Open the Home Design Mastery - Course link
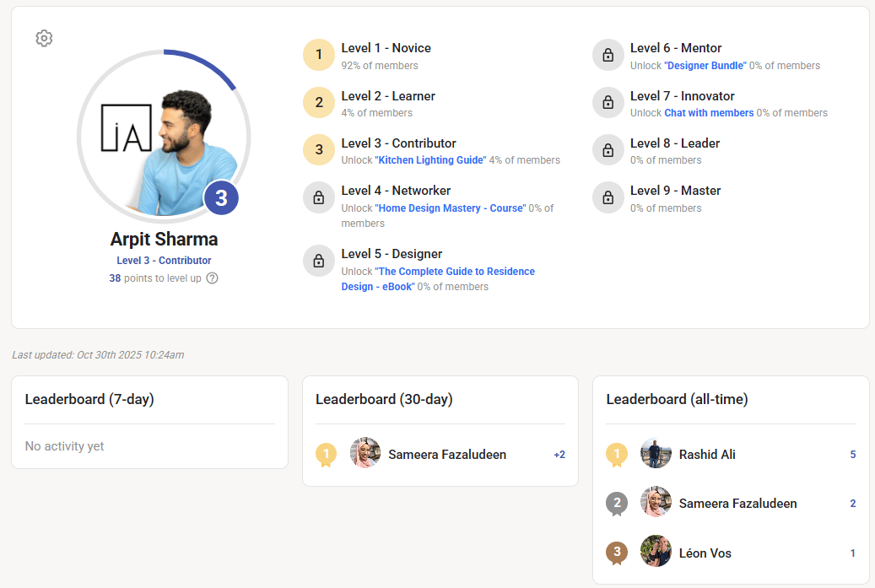 click(451, 208)
